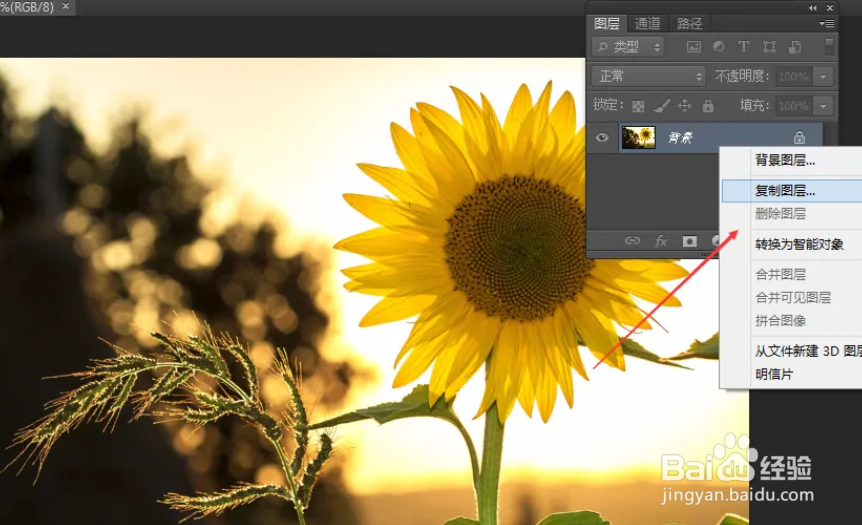862x525 pixels.
Task: Lock layer position cross-arrows icon
Action: [x=684, y=106]
